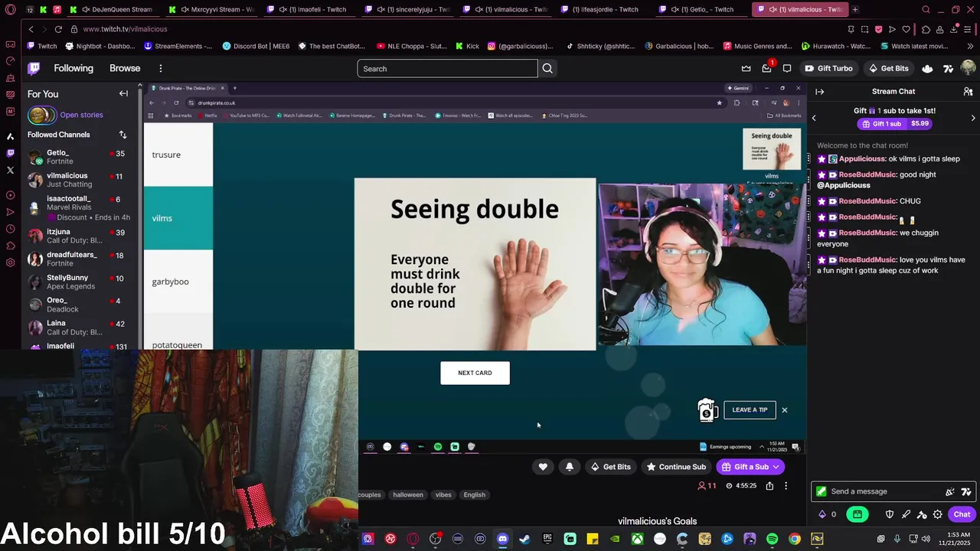Open chat settings gear icon
980x551 pixels.
(x=937, y=514)
